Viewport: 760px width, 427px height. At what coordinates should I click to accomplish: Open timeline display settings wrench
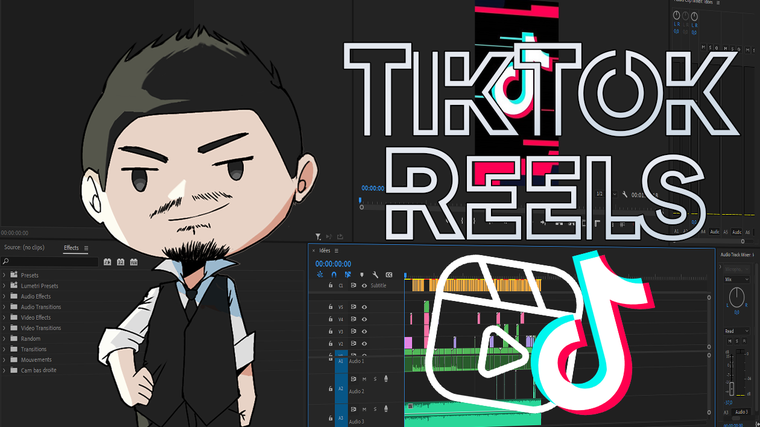375,275
